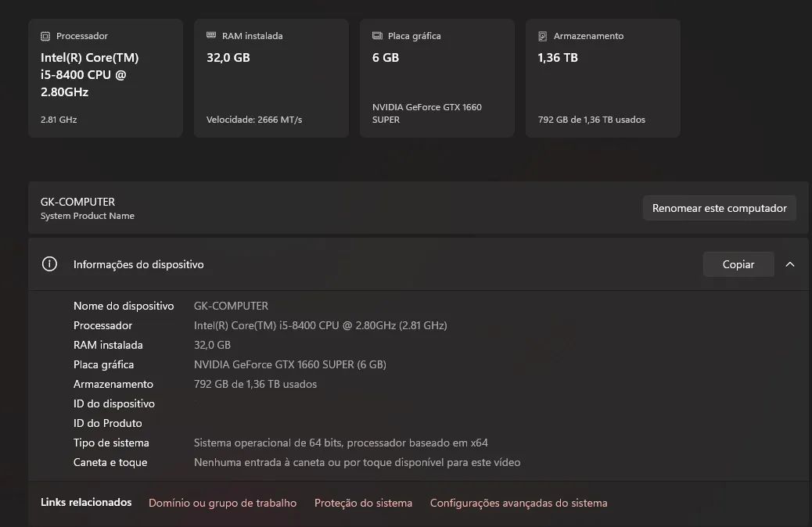This screenshot has width=812, height=527.
Task: Click GK-COMPUTER value in Nome do dispositivo row
Action: point(231,306)
